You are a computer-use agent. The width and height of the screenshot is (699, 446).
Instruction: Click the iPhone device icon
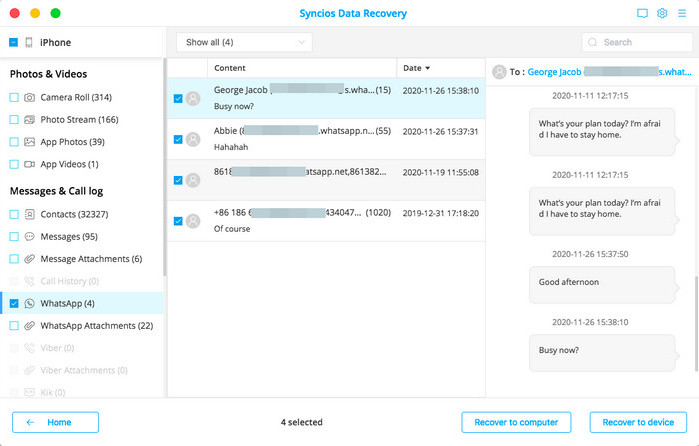point(29,42)
